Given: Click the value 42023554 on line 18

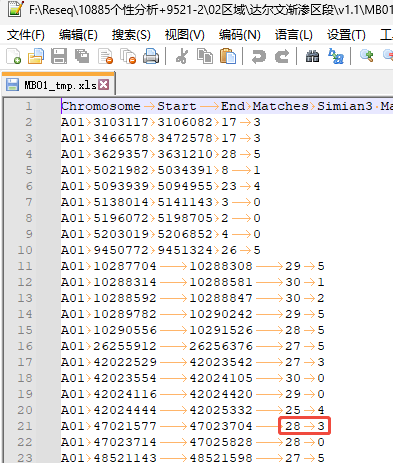Looking at the screenshot, I should click(x=125, y=378).
